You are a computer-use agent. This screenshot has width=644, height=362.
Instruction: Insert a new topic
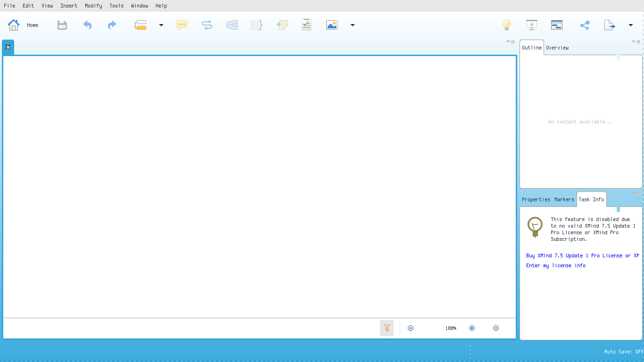coord(140,25)
